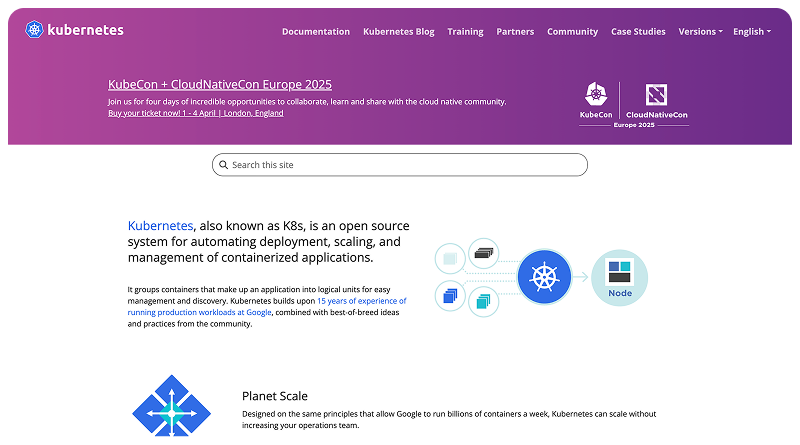Open the Training page
The width and height of the screenshot is (800, 445).
(x=465, y=32)
